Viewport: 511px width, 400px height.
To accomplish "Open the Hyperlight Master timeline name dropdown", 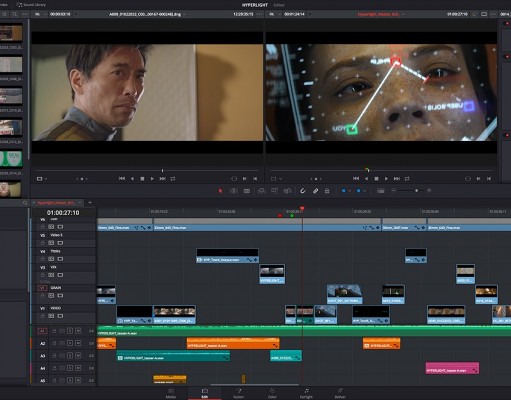I will [403, 14].
